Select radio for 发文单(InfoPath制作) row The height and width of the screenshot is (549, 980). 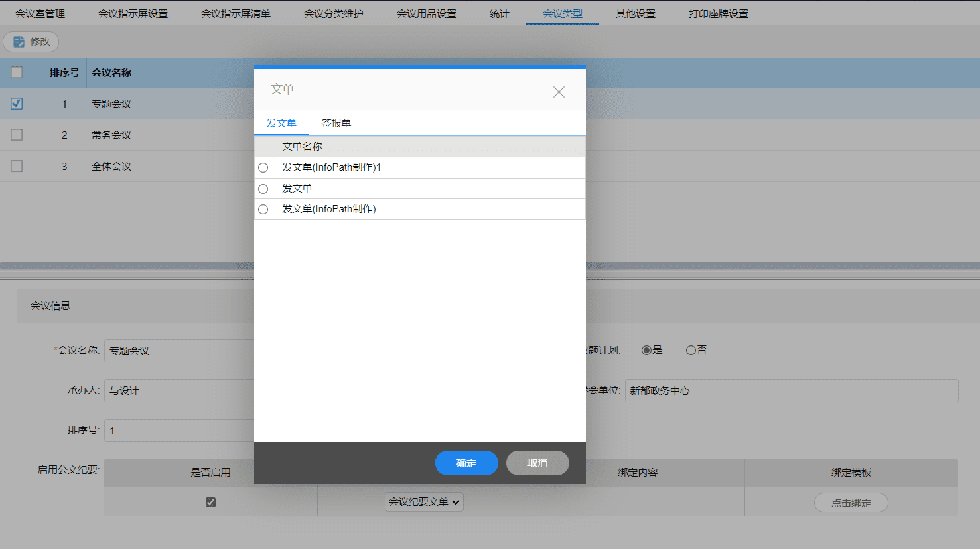[x=263, y=210]
